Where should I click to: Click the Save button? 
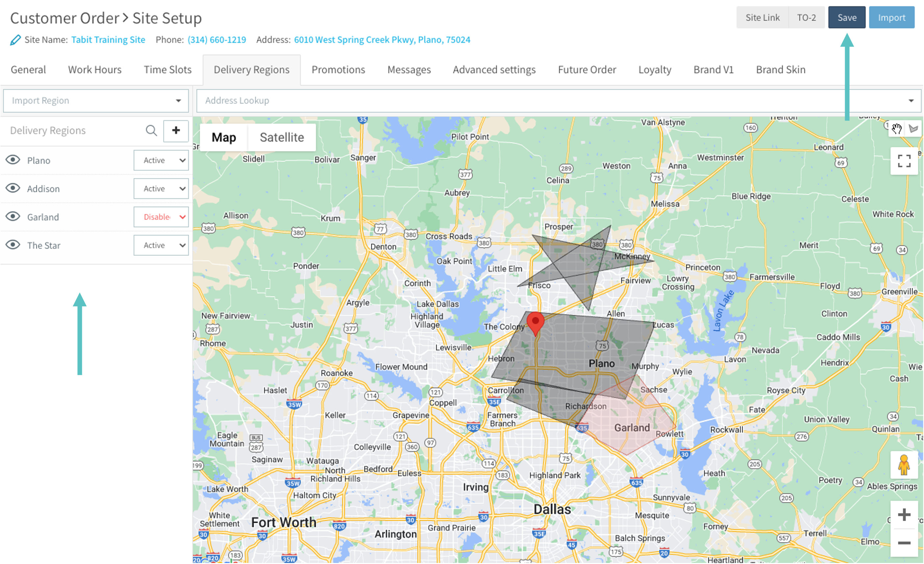(x=846, y=18)
